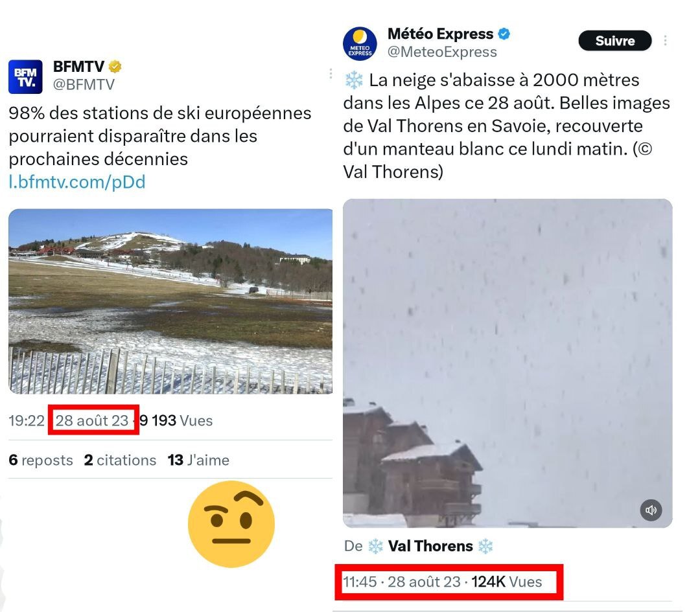This screenshot has height=612, width=700.
Task: Click the snowflake icon before Val Thorens
Action: click(x=375, y=546)
